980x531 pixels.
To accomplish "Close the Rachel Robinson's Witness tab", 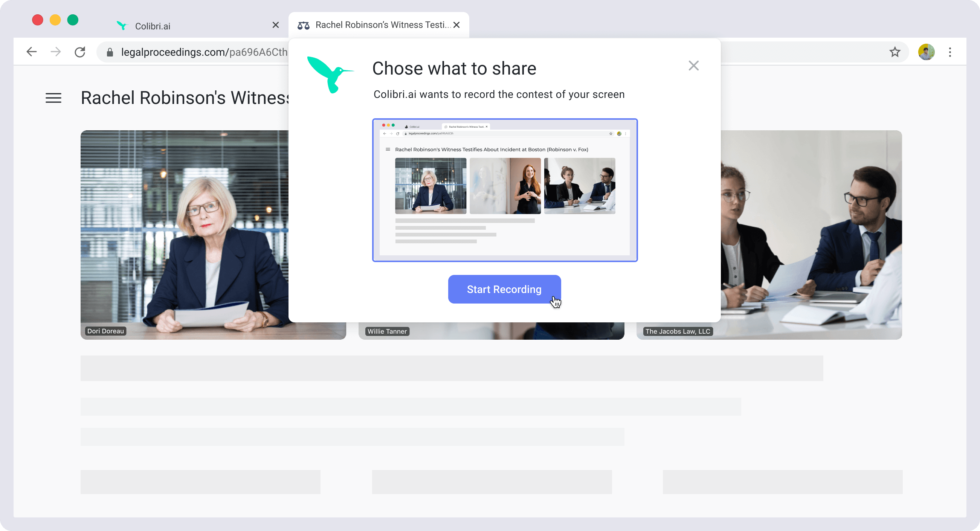I will (456, 25).
